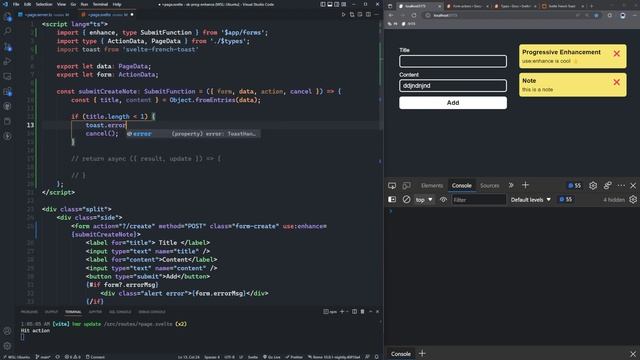Add a new DevTools tab with plus icon

[525, 185]
